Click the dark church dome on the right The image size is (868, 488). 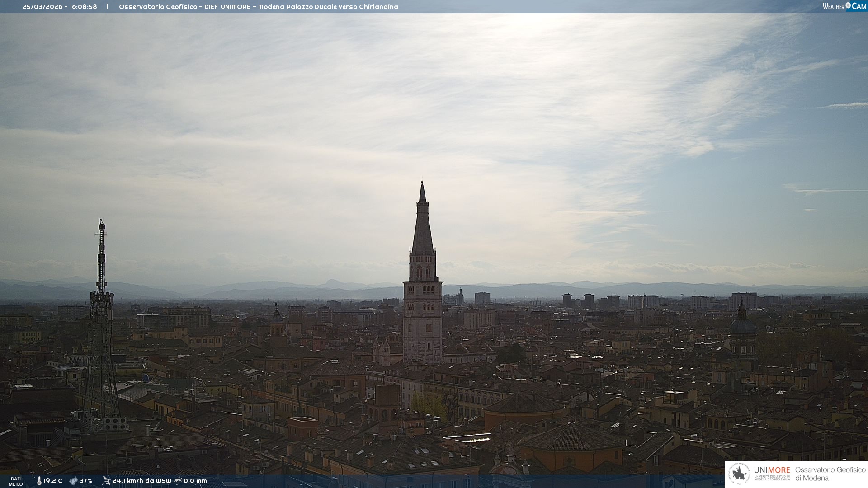point(742,325)
